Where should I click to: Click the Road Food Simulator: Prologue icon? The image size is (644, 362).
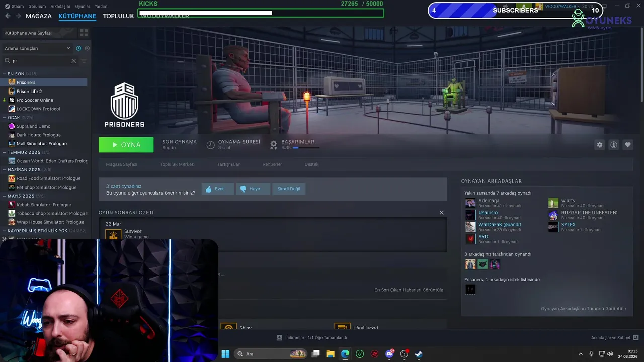(x=12, y=178)
